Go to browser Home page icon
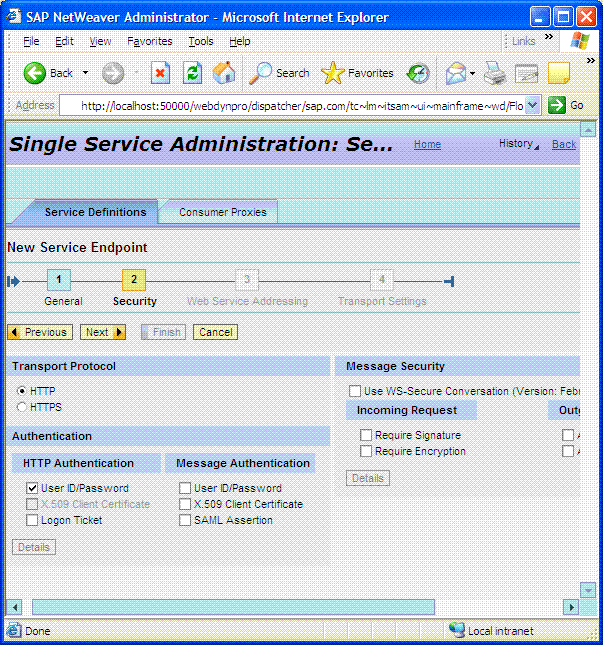 click(224, 73)
